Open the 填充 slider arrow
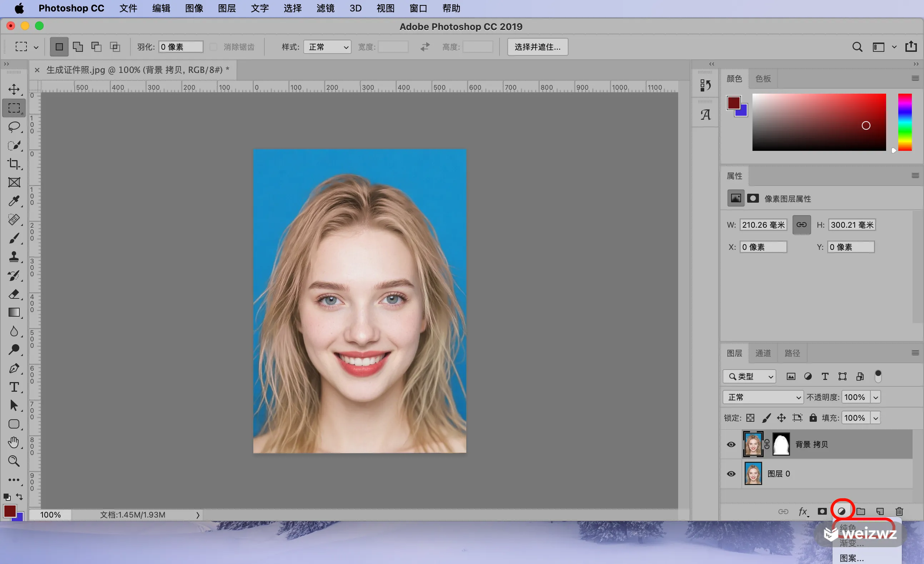This screenshot has width=924, height=564. [876, 418]
